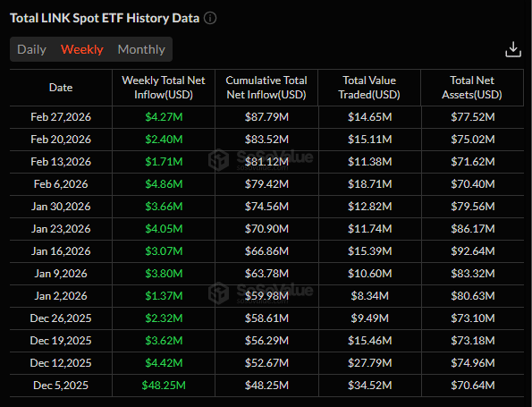
Task: Select the Jan 16,2026 date cell
Action: (61, 251)
